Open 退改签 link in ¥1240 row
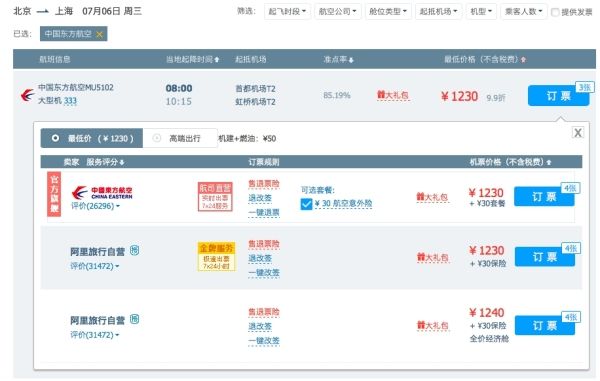Viewport: 600px width, 381px height. (x=260, y=326)
